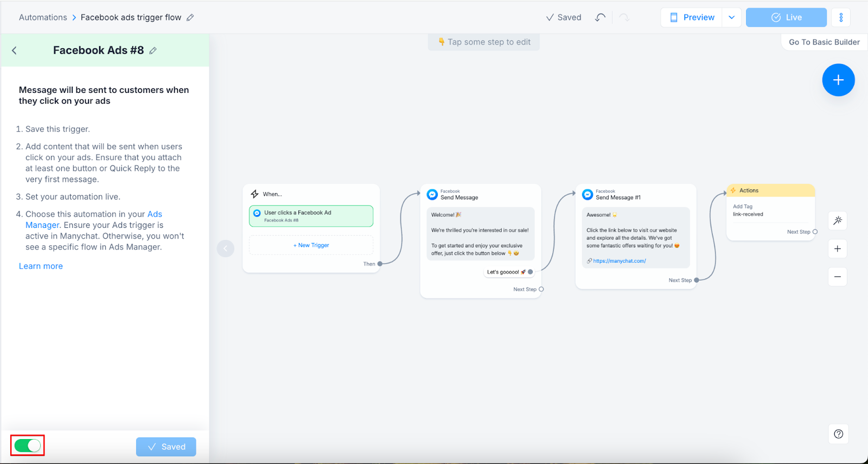The height and width of the screenshot is (464, 868).
Task: Edit the Facebook Ads #8 trigger title
Action: click(153, 50)
